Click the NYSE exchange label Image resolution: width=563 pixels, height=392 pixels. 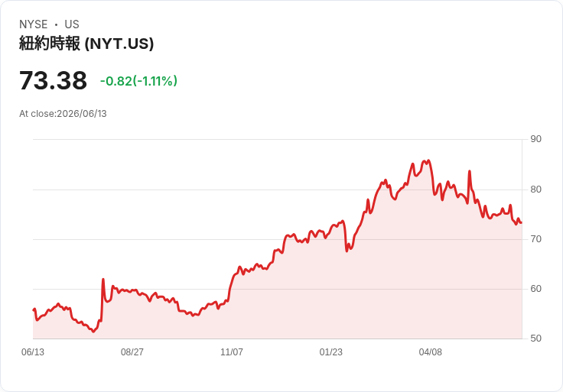[34, 24]
